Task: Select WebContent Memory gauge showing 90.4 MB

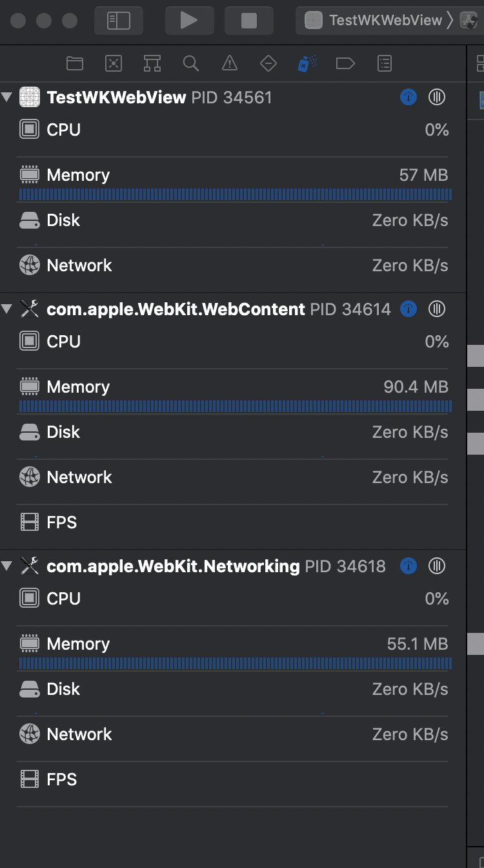Action: point(234,387)
